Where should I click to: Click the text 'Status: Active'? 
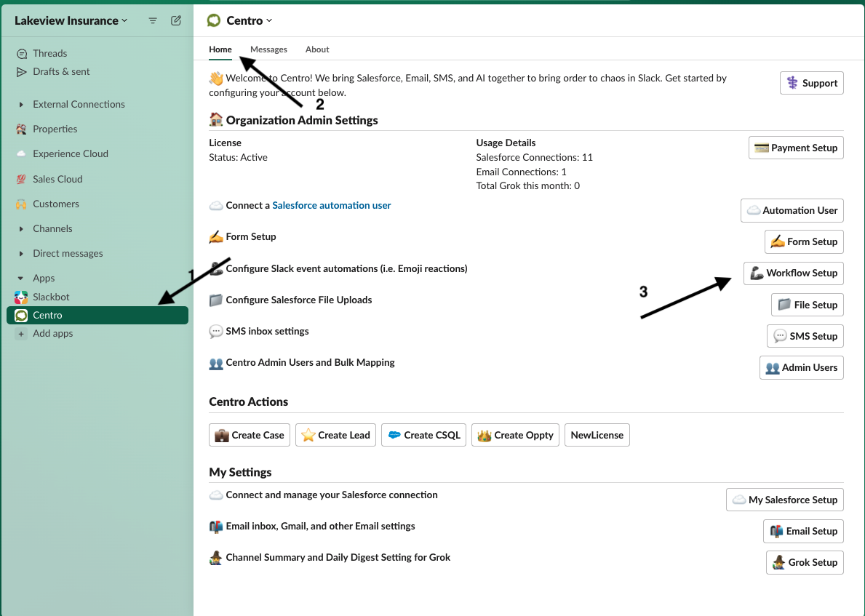pyautogui.click(x=239, y=158)
